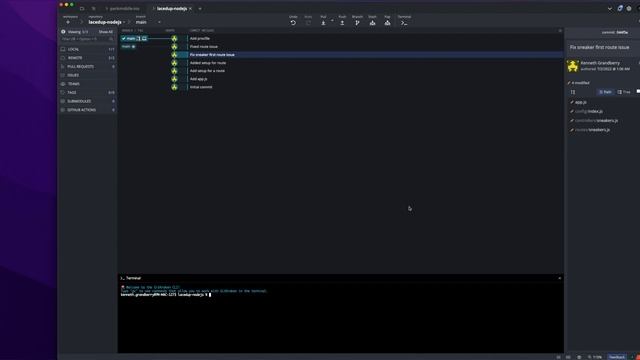
Task: Select the second main branch label
Action: tap(128, 47)
